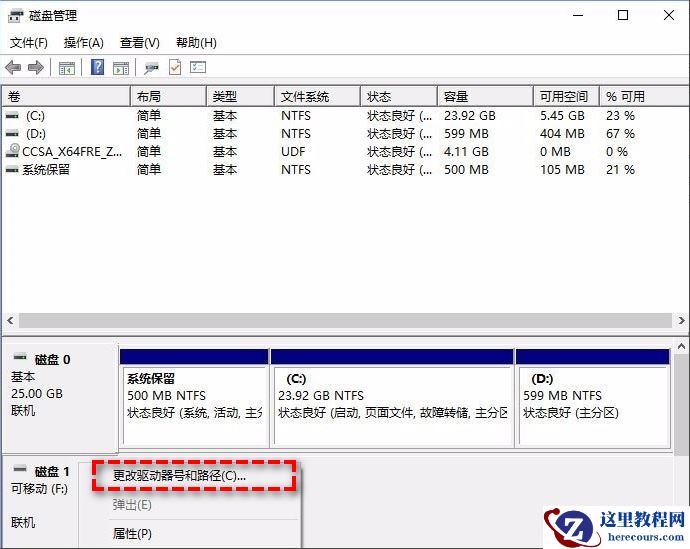Screen dimensions: 690x549
Task: Select the (C:) 23.92 GB partition block
Action: (x=392, y=398)
